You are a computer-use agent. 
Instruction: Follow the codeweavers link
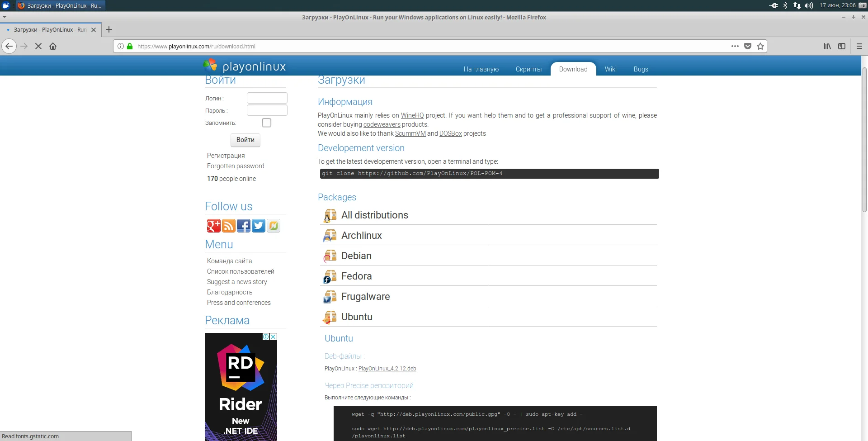point(382,124)
